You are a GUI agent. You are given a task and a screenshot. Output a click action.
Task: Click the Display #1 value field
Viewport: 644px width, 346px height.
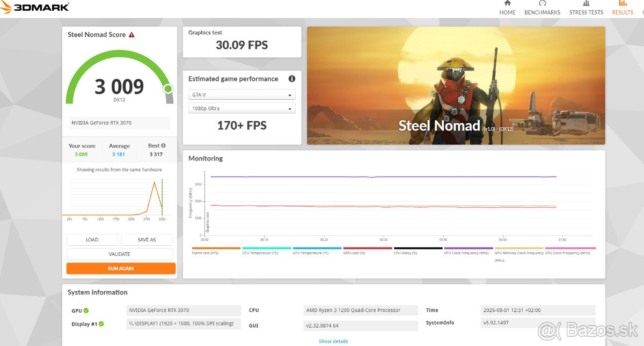(x=184, y=324)
